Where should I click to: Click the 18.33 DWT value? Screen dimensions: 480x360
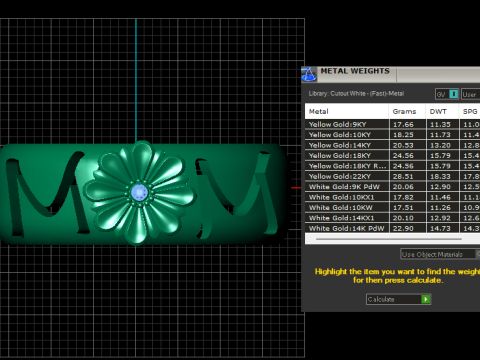[440, 176]
